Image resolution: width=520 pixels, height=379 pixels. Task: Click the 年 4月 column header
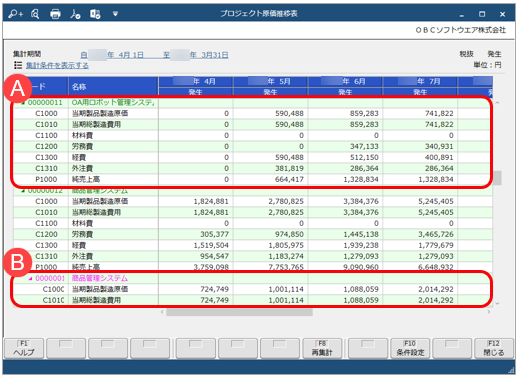(196, 81)
